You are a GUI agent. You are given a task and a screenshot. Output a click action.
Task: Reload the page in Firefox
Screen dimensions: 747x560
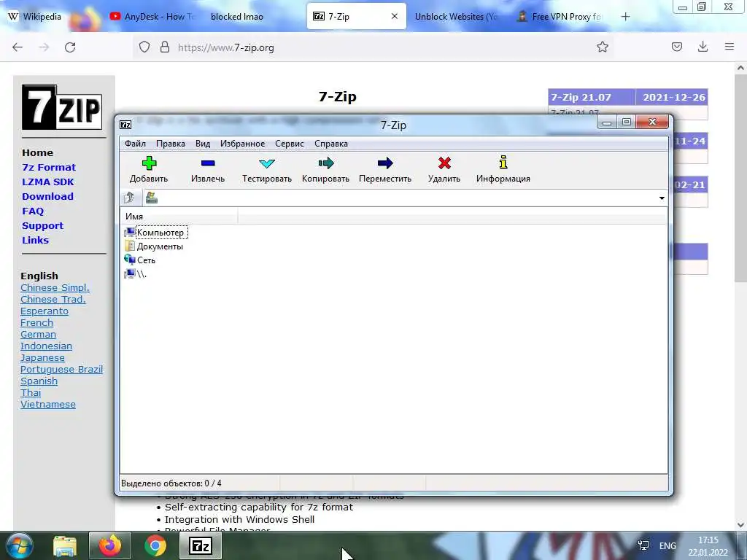click(x=70, y=47)
